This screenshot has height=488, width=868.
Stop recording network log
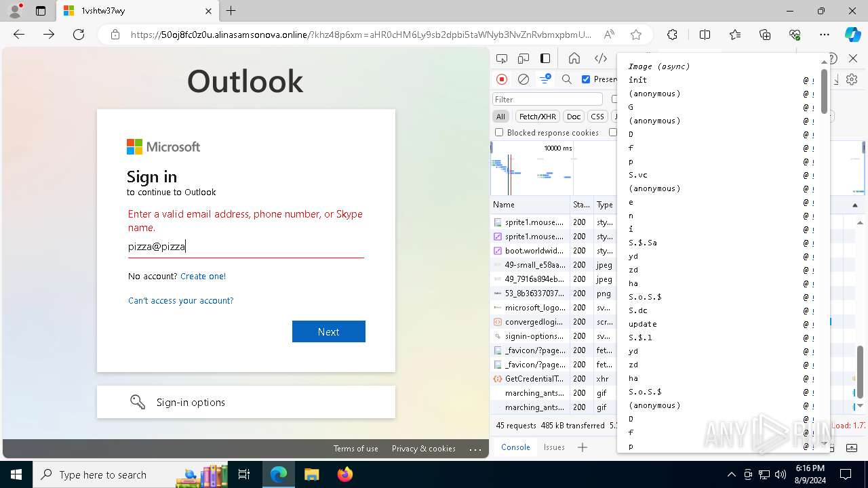pos(502,79)
